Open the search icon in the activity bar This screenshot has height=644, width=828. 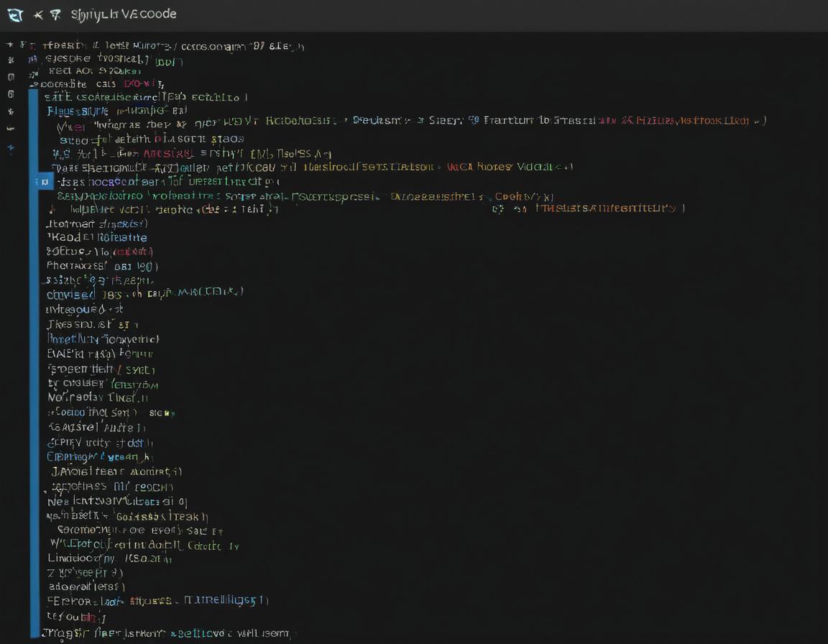click(x=10, y=61)
